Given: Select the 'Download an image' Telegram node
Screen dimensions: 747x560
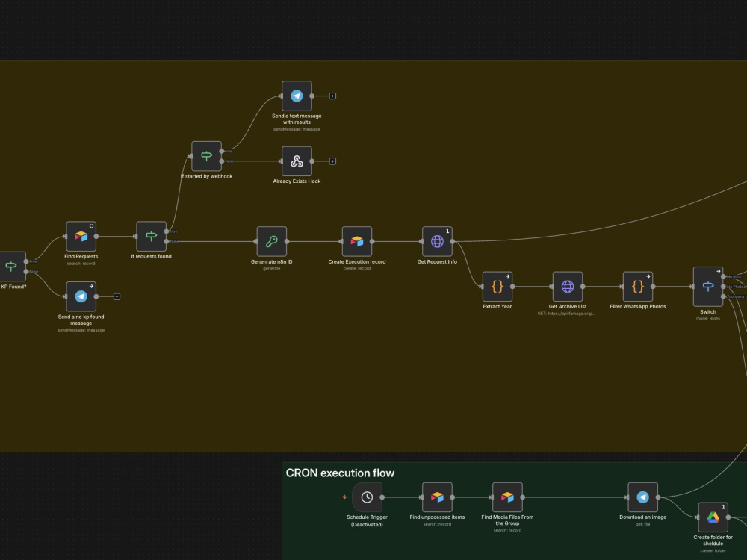Looking at the screenshot, I should coord(642,497).
